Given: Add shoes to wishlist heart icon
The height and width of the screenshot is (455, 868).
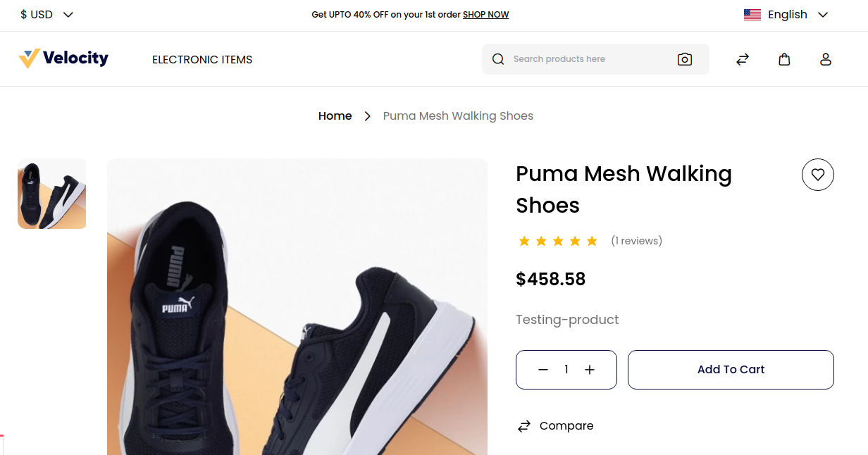Looking at the screenshot, I should [817, 175].
